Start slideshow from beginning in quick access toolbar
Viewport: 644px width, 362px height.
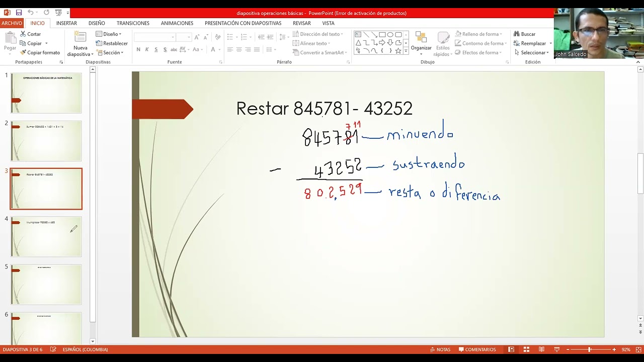[58, 13]
